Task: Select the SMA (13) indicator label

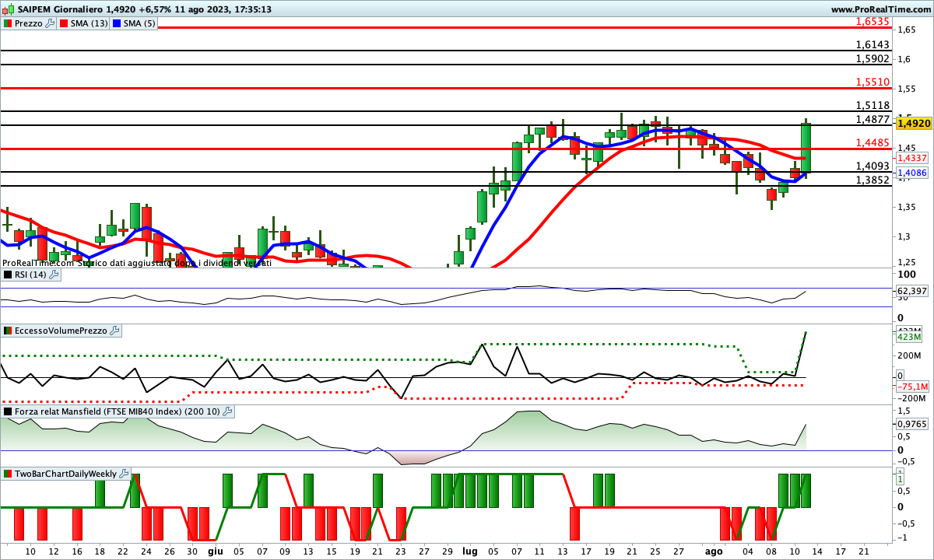Action: [x=89, y=23]
